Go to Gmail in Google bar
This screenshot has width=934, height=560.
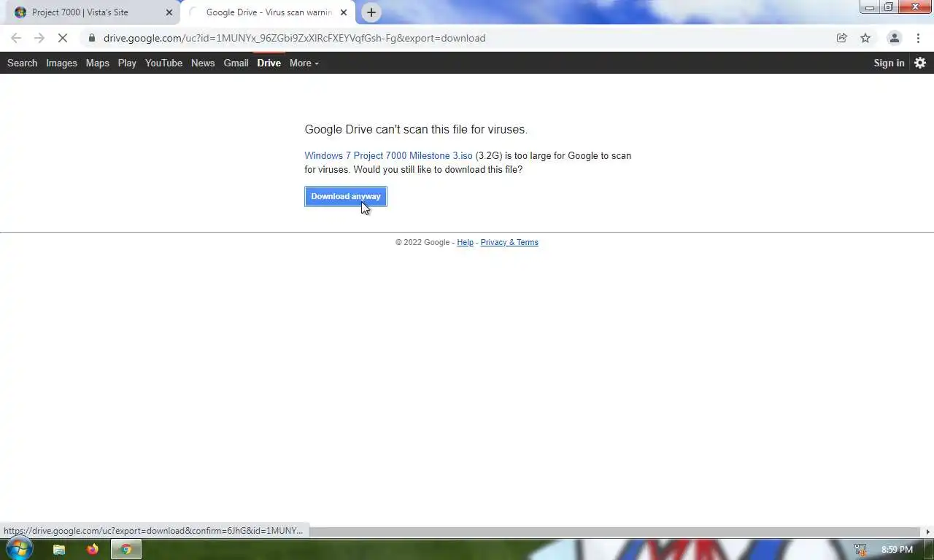236,63
